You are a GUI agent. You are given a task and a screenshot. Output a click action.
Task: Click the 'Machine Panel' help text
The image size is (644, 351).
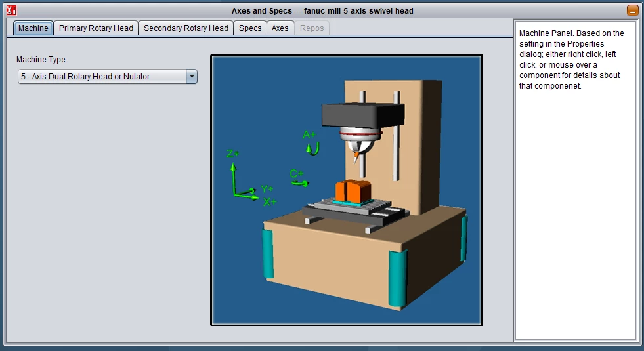coord(571,60)
